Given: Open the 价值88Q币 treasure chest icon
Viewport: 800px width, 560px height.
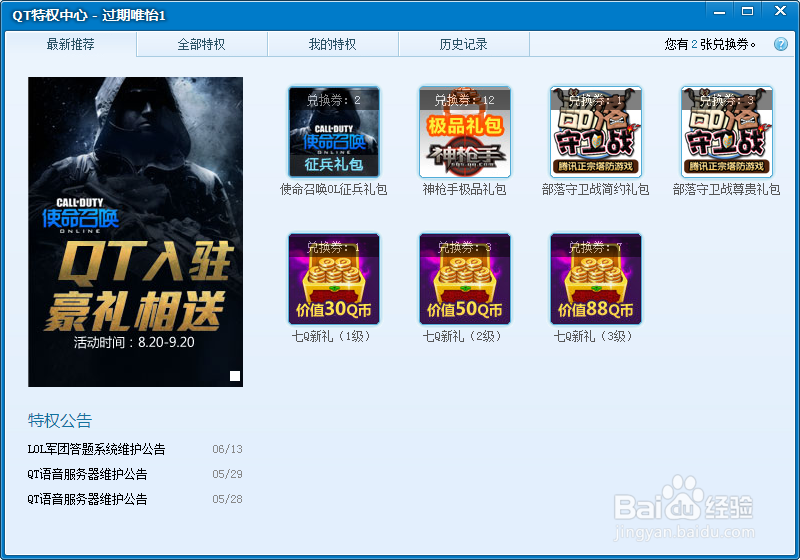Looking at the screenshot, I should (x=595, y=279).
